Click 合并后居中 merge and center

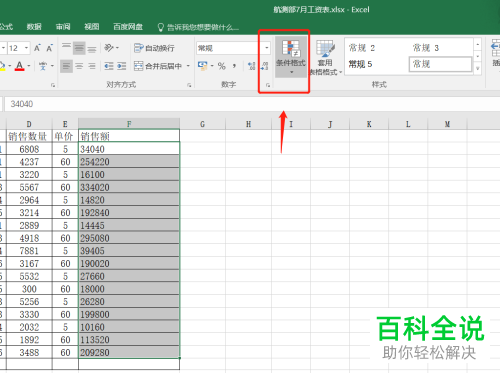pos(158,66)
